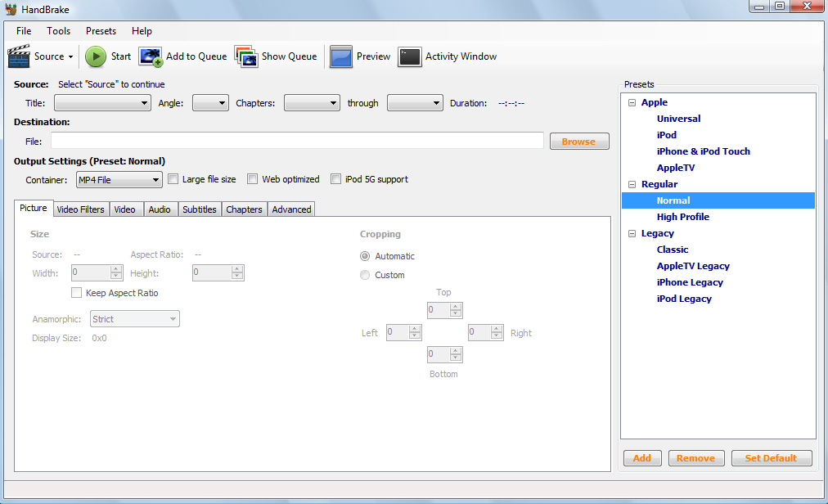Select the iPhone Legacy preset
This screenshot has height=504, width=828.
point(690,282)
